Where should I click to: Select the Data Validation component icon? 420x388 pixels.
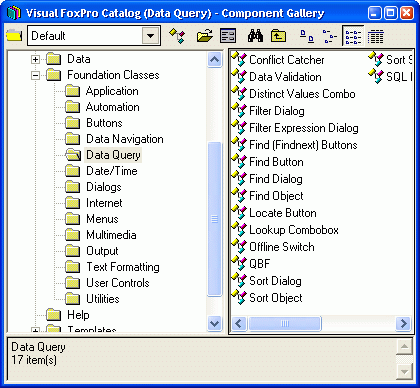[x=239, y=76]
